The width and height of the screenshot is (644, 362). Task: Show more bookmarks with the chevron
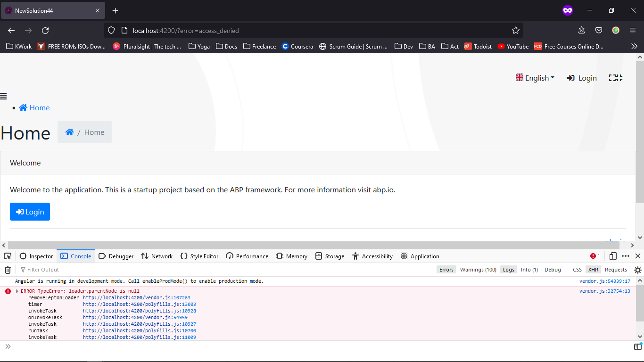[x=634, y=46]
